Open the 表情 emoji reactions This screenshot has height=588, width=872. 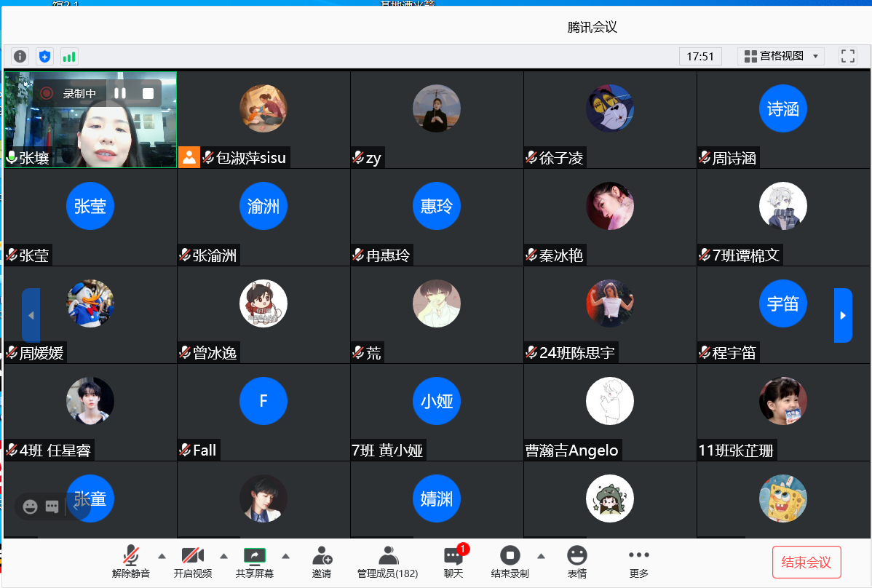[576, 563]
